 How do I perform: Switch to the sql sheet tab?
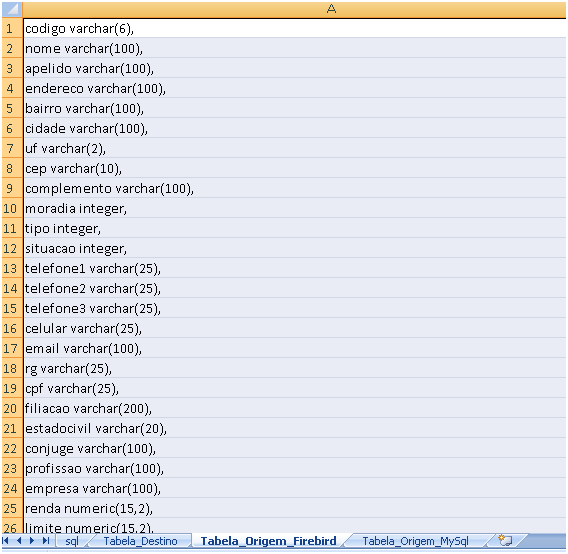[72, 541]
